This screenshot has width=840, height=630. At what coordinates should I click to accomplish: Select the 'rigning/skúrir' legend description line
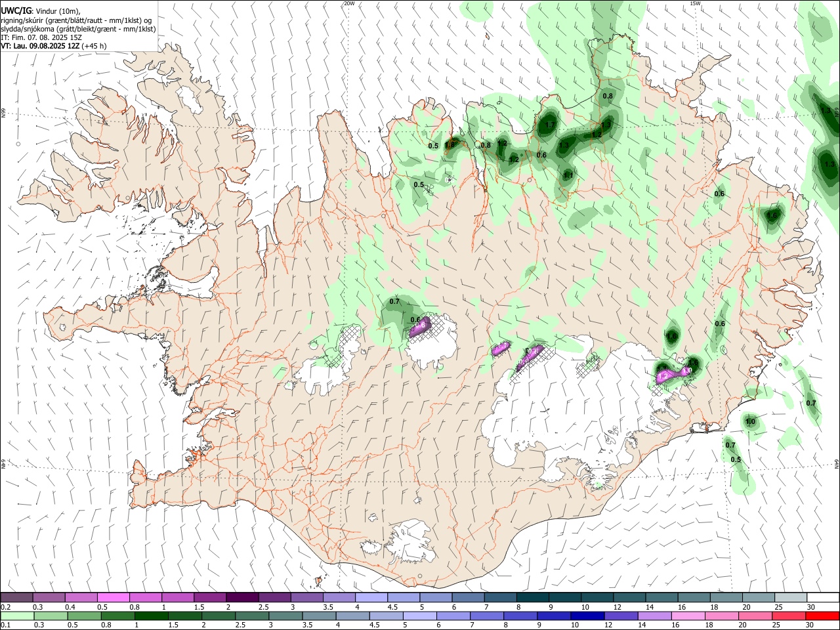[x=76, y=20]
